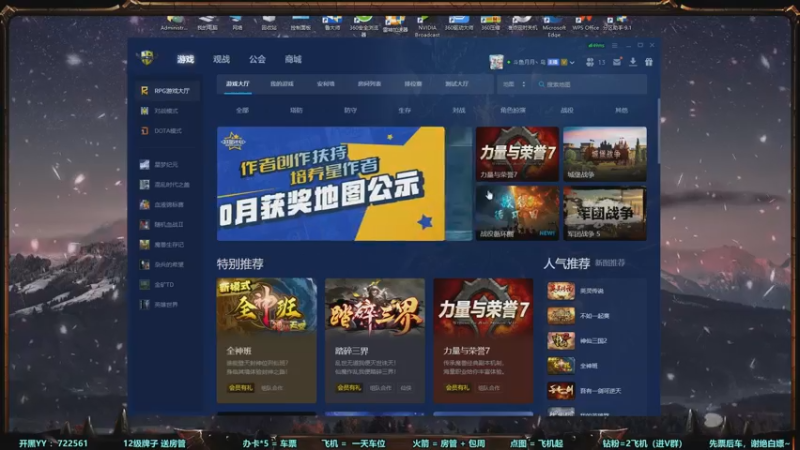Click the main window vertical scrollbar
Screen dimensions: 800x450
point(659,132)
